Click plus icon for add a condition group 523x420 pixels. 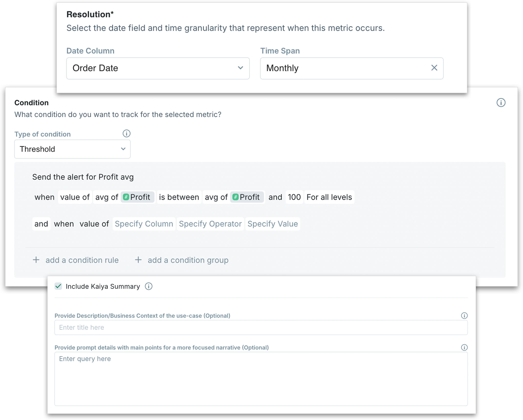pos(138,260)
